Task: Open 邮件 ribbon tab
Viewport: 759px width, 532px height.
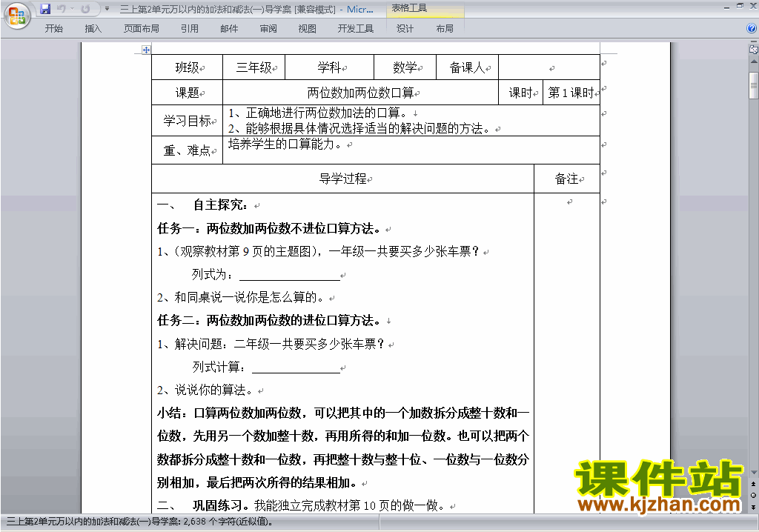Action: (229, 29)
